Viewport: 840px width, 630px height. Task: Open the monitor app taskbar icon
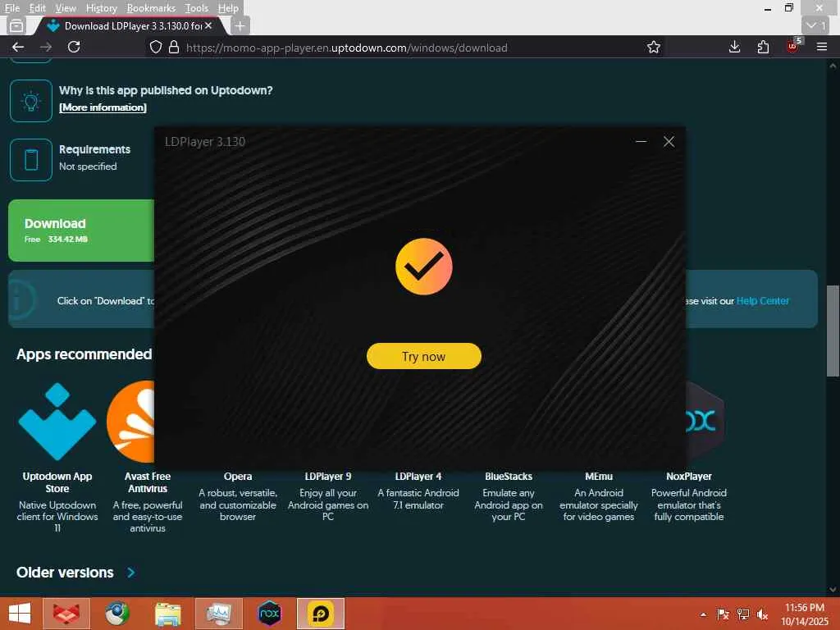coord(219,614)
